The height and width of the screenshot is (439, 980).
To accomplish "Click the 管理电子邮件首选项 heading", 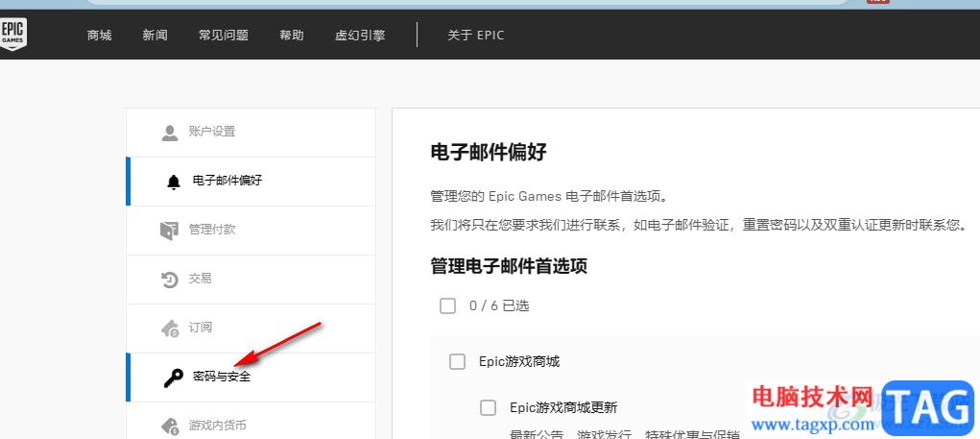I will click(509, 266).
